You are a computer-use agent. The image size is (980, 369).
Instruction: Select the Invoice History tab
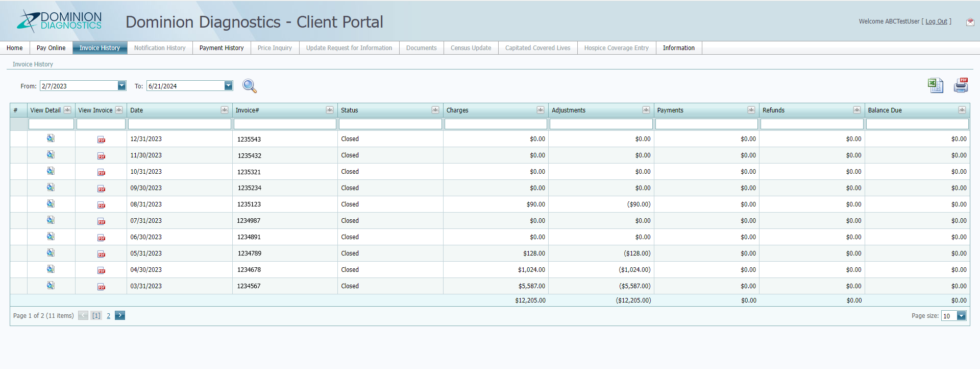coord(100,48)
